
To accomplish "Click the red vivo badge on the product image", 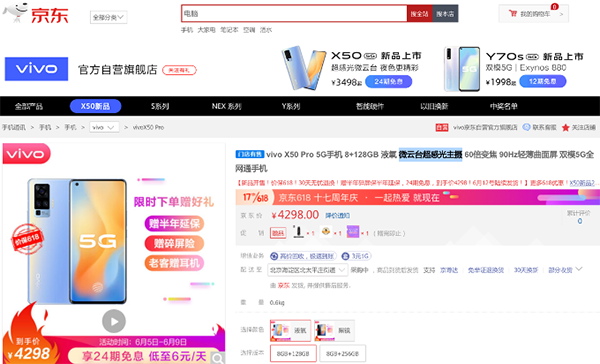I will [26, 153].
